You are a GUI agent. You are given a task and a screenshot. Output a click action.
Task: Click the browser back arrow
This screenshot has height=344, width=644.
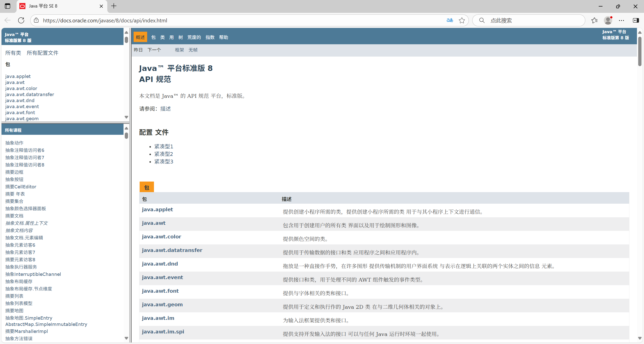[x=8, y=20]
